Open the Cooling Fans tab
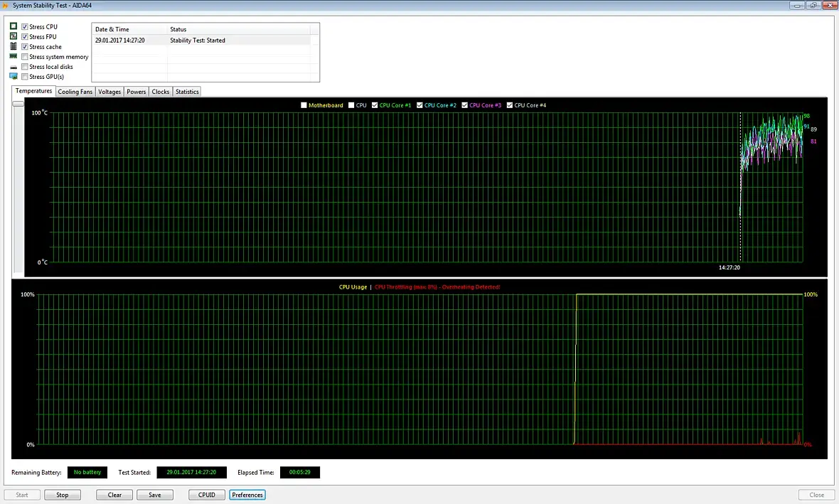 [75, 92]
